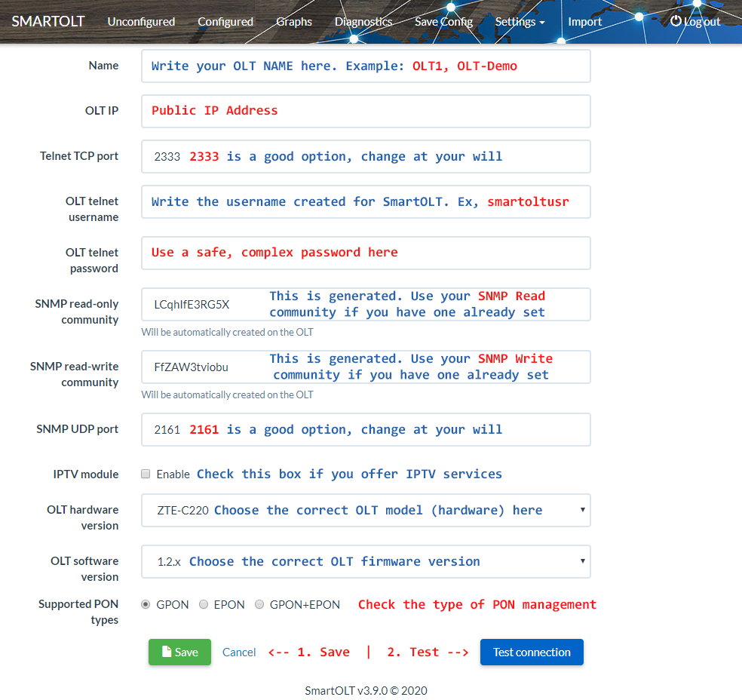Open the OLT hardware version dropdown

click(366, 511)
